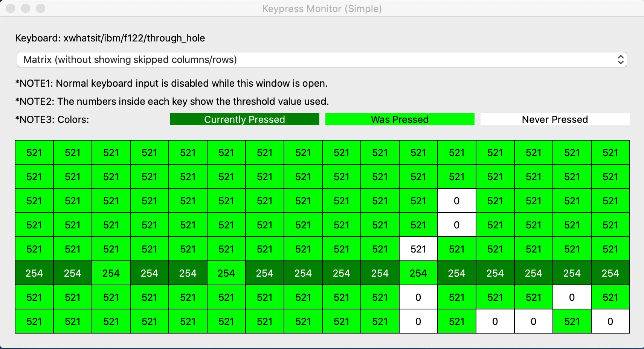
Task: Select the top-right 521 key cell
Action: [x=610, y=153]
